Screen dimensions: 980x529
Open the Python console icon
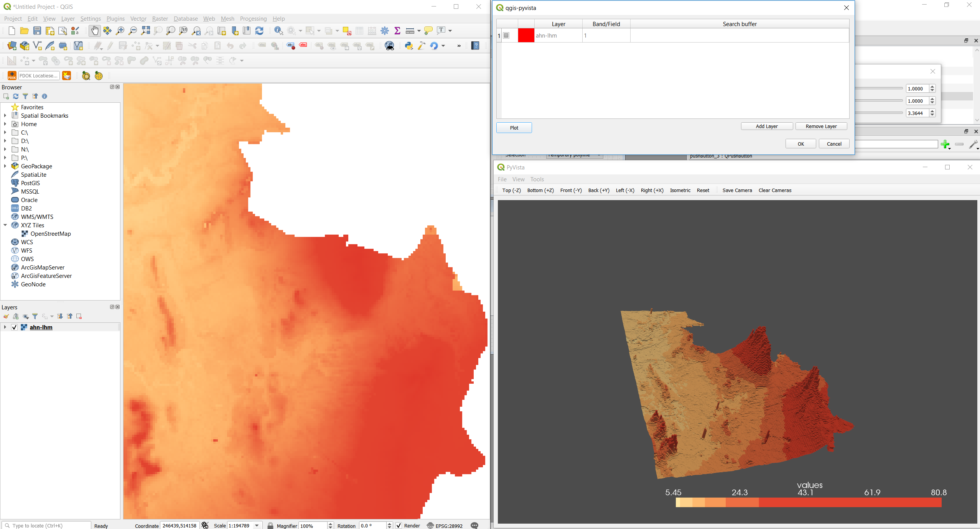[409, 46]
